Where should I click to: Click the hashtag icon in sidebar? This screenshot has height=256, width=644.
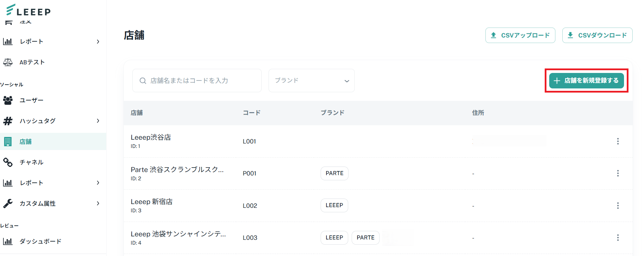pyautogui.click(x=8, y=121)
